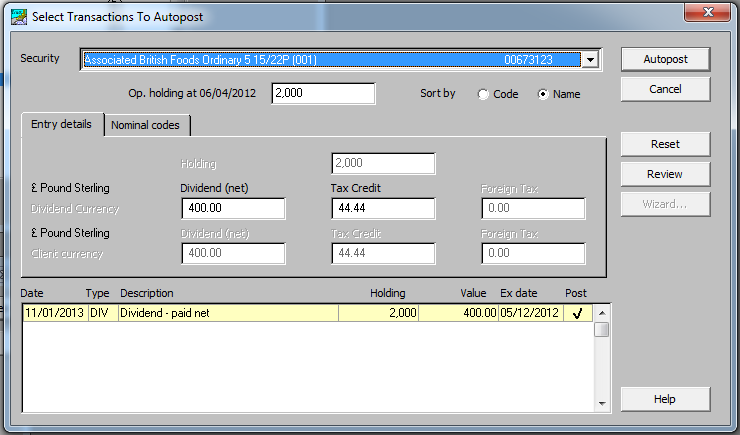Click the Value column header
The width and height of the screenshot is (740, 435).
tap(473, 293)
